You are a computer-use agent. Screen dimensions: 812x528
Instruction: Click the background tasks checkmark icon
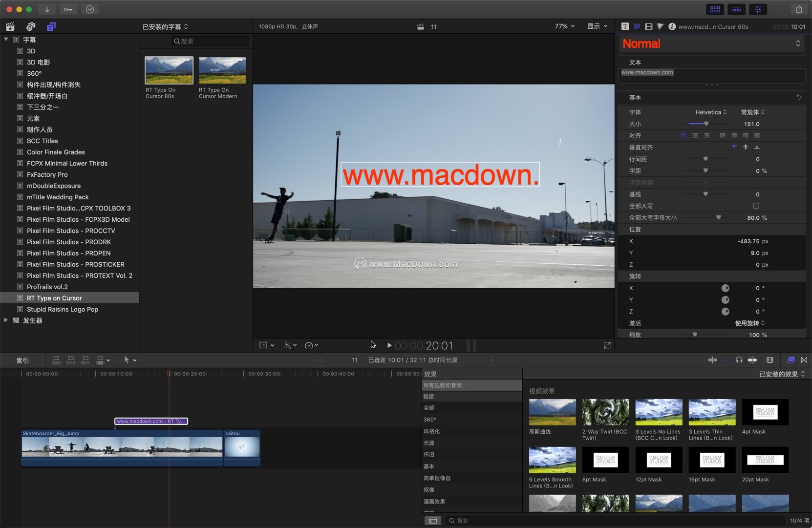(90, 9)
